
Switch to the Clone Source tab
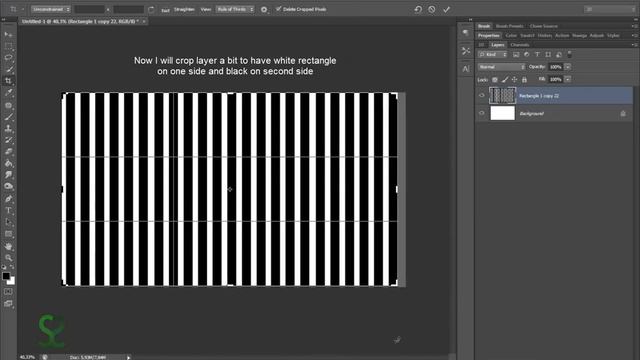(543, 26)
